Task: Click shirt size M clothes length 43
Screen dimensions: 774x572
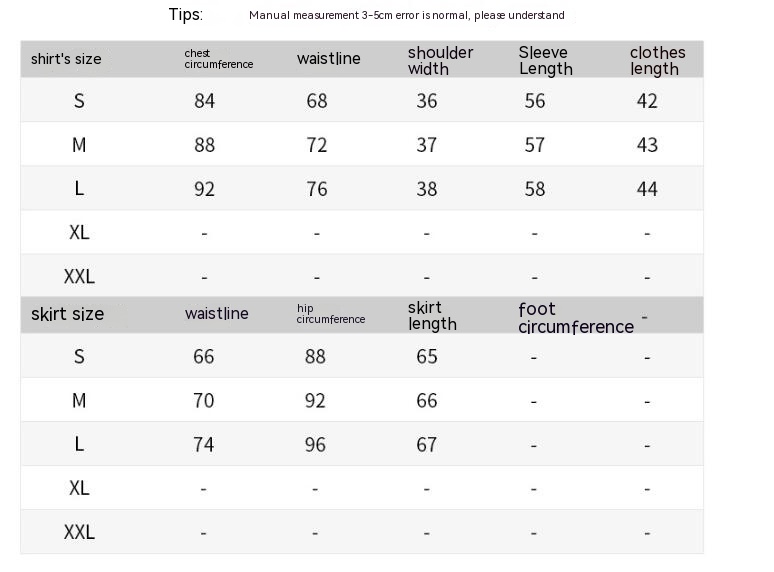Action: 647,145
